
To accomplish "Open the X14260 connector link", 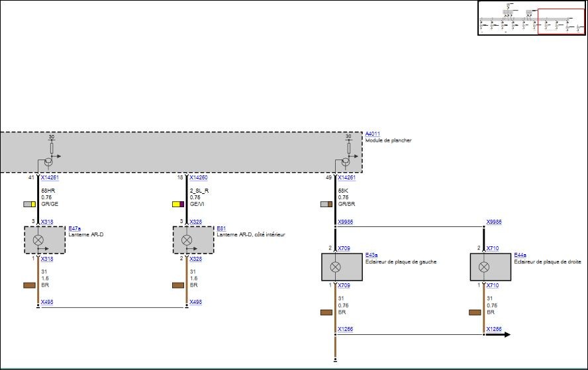I will pos(199,177).
